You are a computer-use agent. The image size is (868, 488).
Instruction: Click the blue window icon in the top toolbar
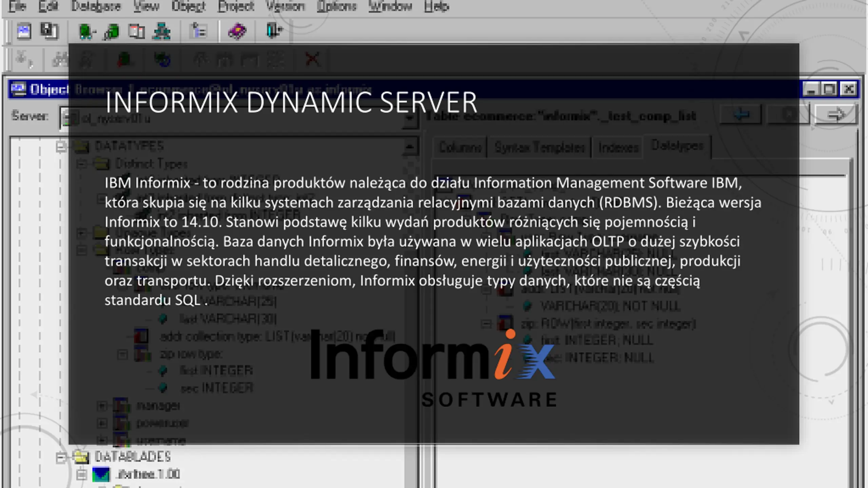(x=24, y=31)
